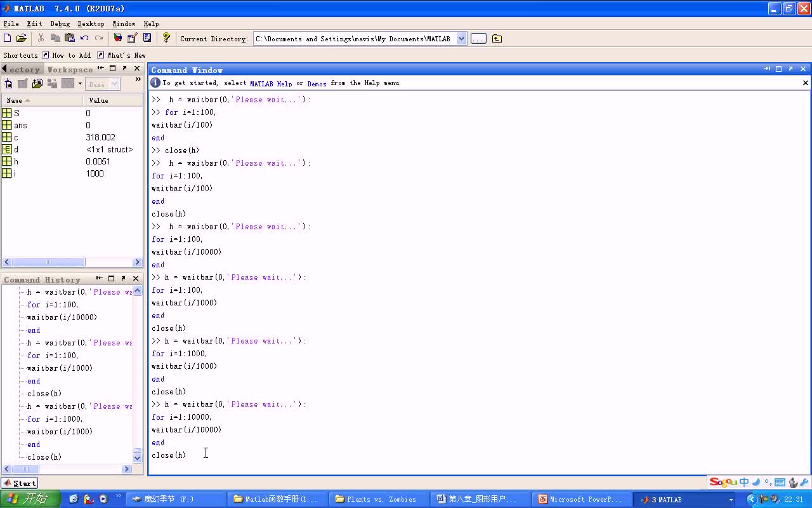
Task: Click the Sogou input method logo
Action: (x=724, y=483)
